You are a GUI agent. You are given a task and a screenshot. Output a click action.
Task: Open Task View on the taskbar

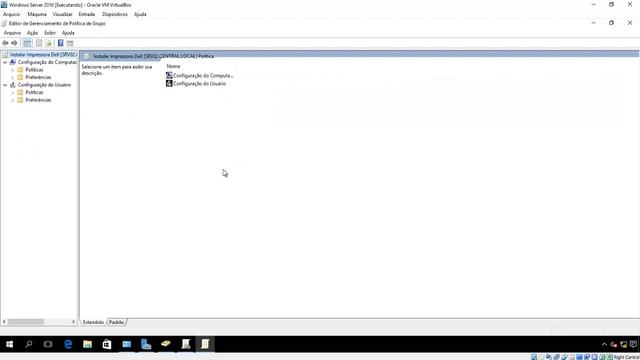[48, 344]
